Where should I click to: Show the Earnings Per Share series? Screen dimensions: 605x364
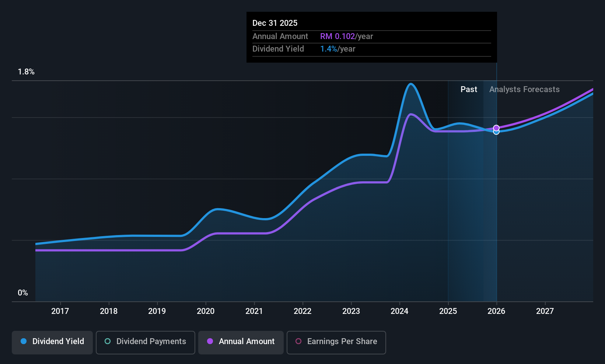tap(336, 342)
